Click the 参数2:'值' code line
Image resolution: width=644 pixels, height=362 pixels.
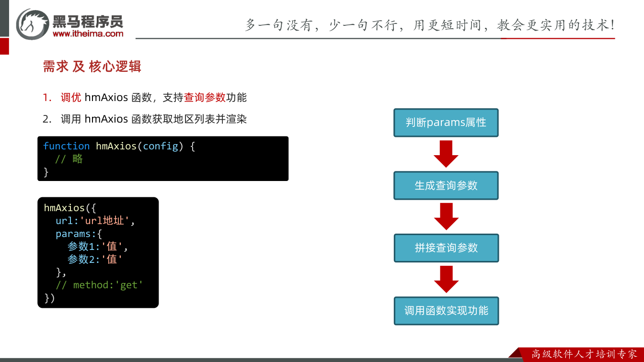point(95,259)
